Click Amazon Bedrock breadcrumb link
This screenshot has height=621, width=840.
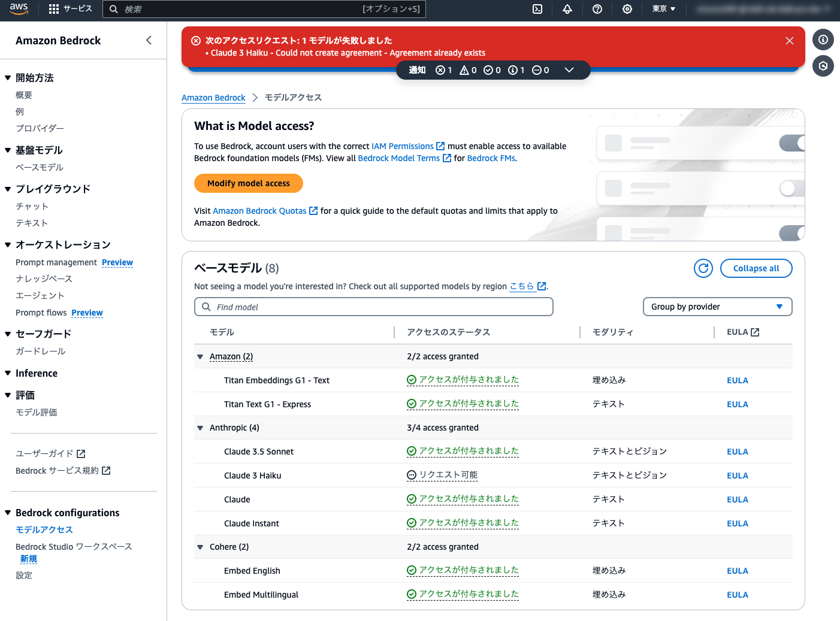tap(213, 98)
